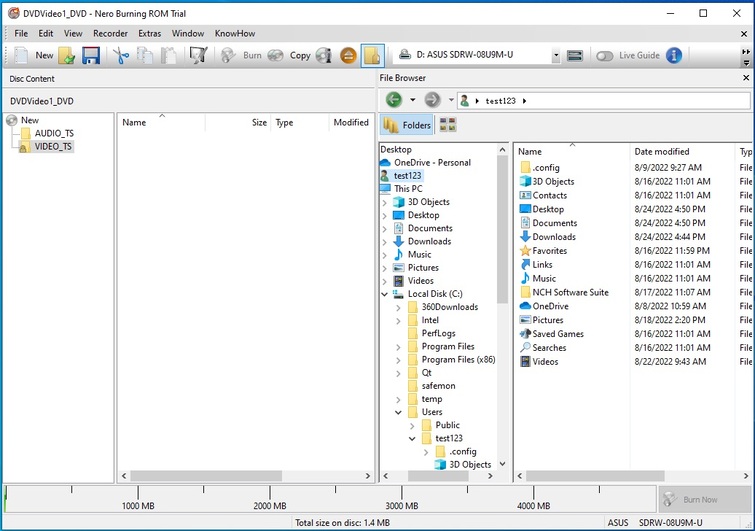Click the Cut scissors icon
The image size is (755, 531).
121,55
